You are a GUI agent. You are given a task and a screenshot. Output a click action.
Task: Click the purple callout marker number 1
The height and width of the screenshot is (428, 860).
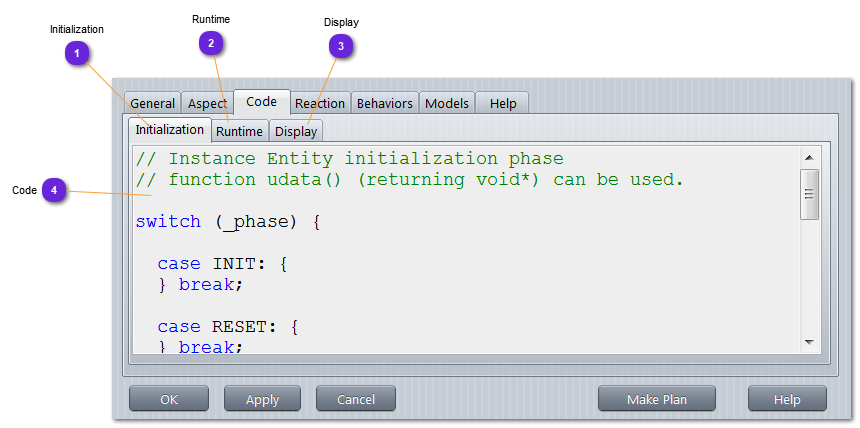click(78, 54)
